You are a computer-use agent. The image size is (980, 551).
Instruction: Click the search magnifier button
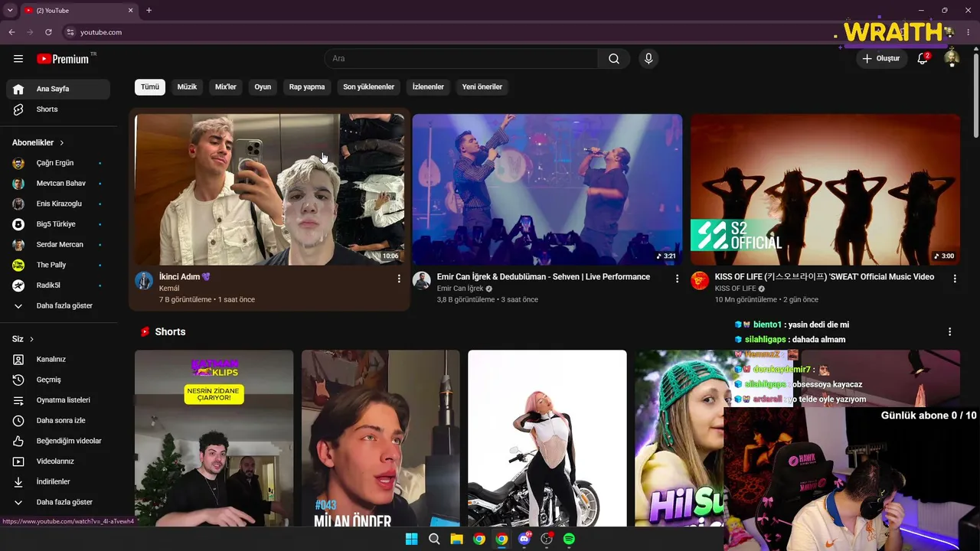614,59
